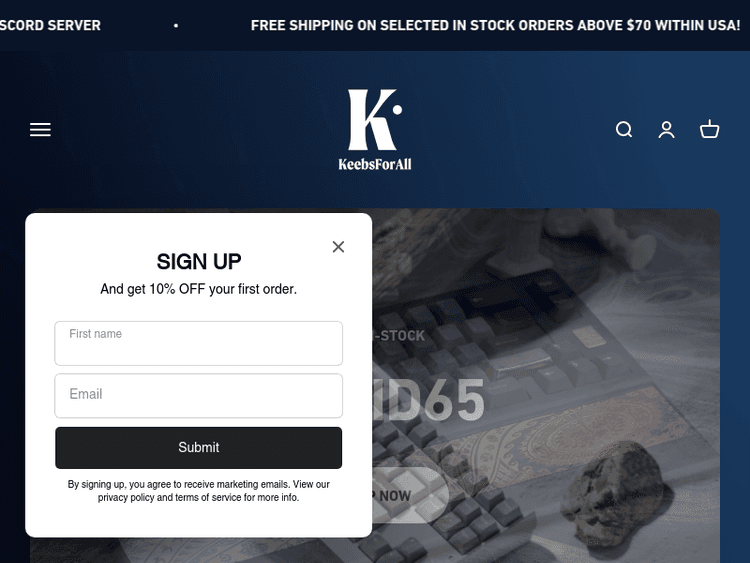
Task: Click the privacy policy disclaimer text
Action: [x=199, y=491]
